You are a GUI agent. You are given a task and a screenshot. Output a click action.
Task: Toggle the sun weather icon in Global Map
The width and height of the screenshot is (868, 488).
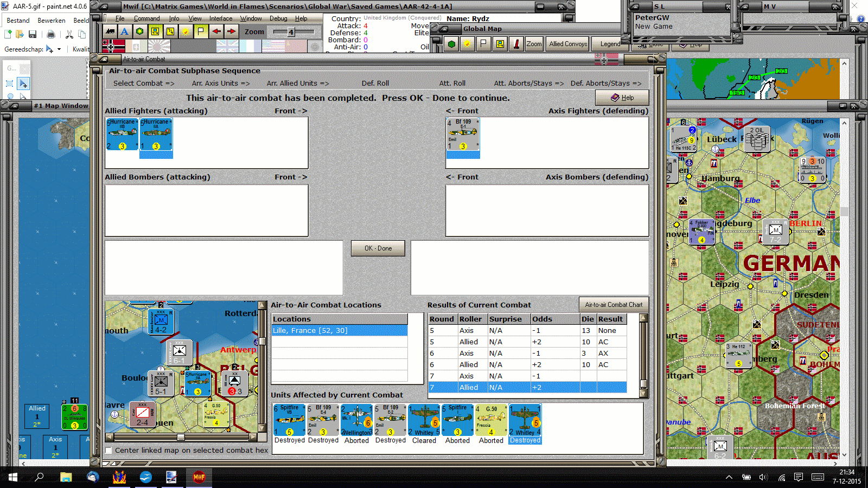coord(467,44)
